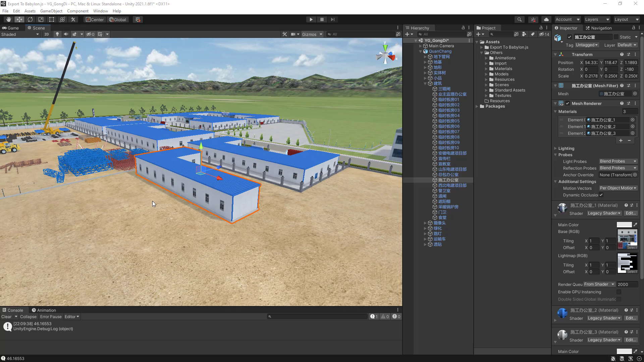Open Collab services cloud icon

pos(546,19)
